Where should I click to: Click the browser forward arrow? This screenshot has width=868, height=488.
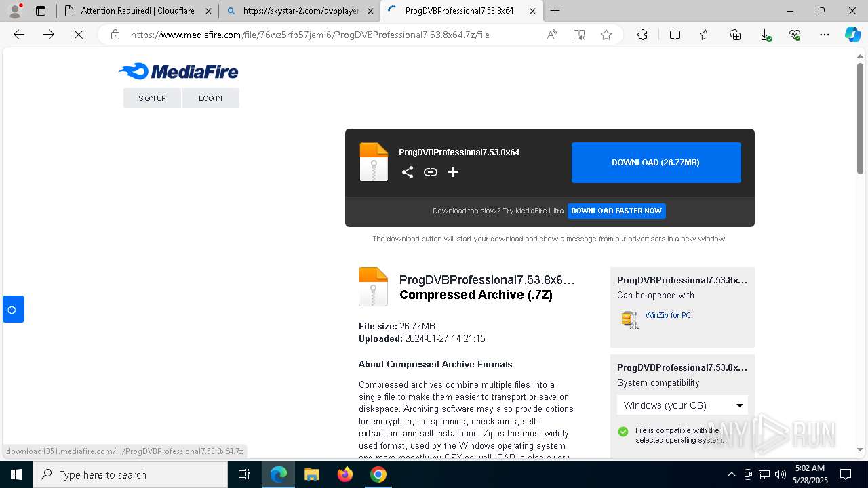pyautogui.click(x=49, y=35)
